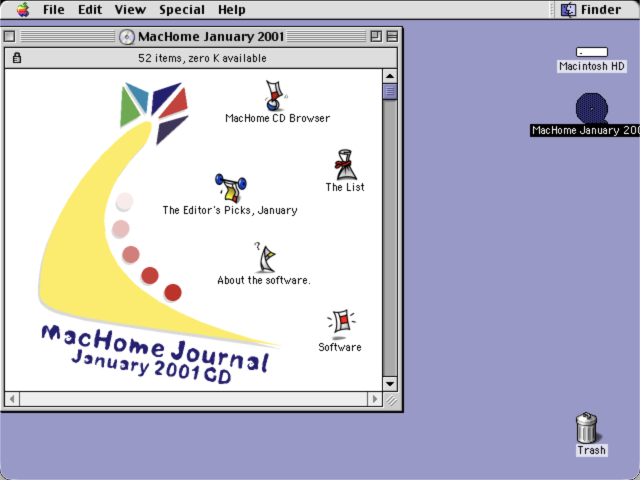Viewport: 640px width, 480px height.
Task: Click the '52 items, zero K available' status
Action: (x=202, y=58)
